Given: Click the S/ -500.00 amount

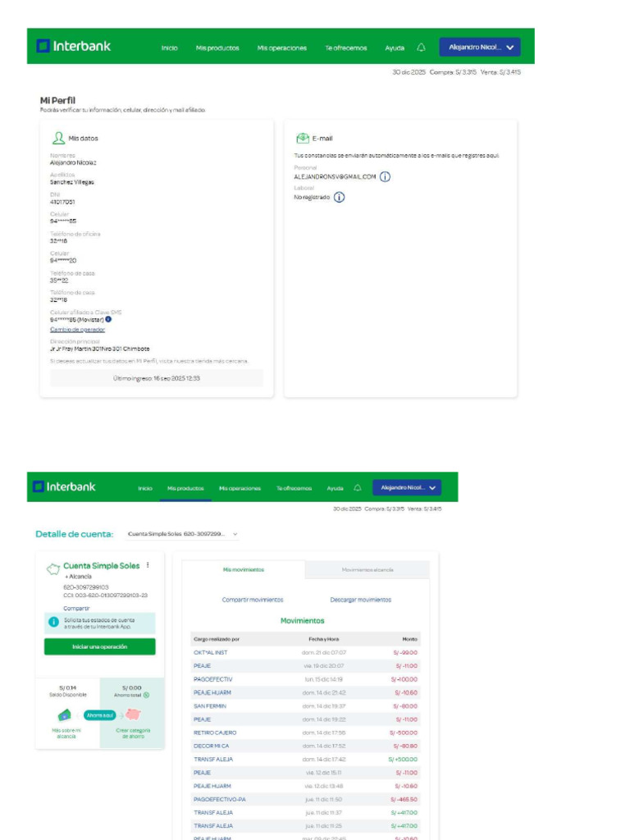Looking at the screenshot, I should coord(404,733).
